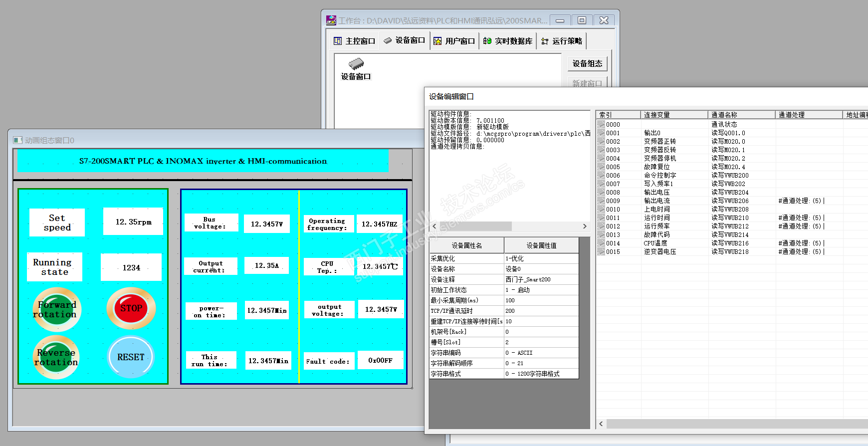868x446 pixels.
Task: Click the 采集优化 value cell '1-优化'
Action: pyautogui.click(x=541, y=258)
